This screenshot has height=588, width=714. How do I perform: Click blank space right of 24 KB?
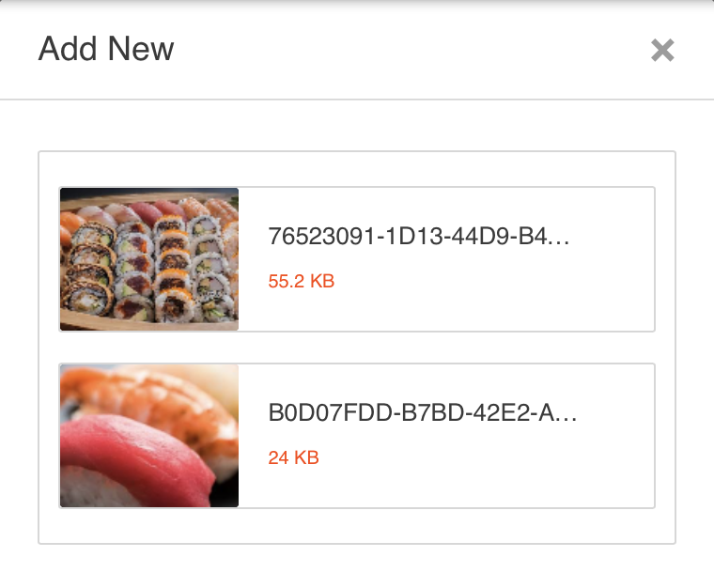click(x=489, y=458)
